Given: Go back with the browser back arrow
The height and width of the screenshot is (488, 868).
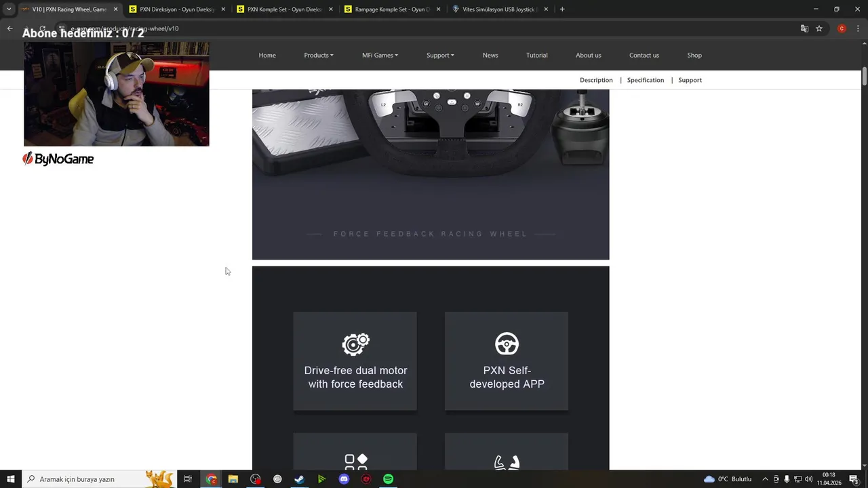Looking at the screenshot, I should tap(9, 28).
